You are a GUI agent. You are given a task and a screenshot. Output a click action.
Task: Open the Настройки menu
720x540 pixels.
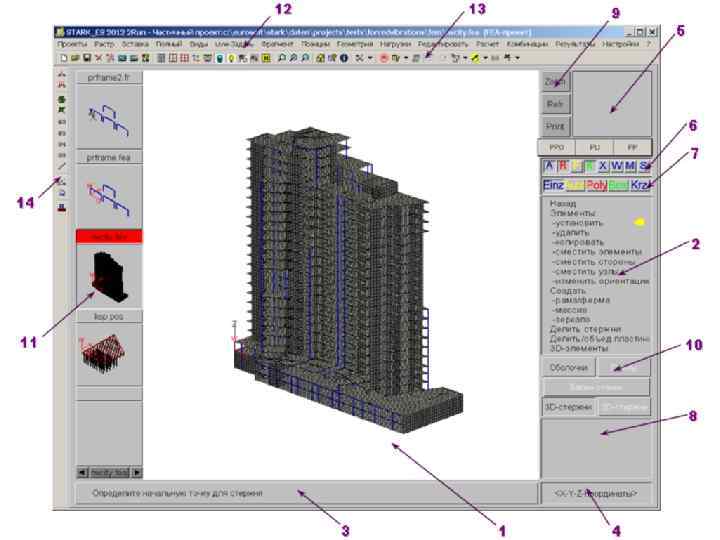[x=620, y=44]
